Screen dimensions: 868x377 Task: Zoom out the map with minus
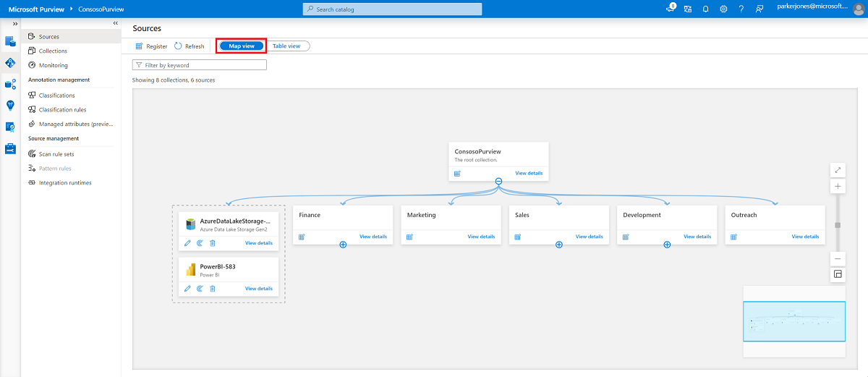(838, 258)
